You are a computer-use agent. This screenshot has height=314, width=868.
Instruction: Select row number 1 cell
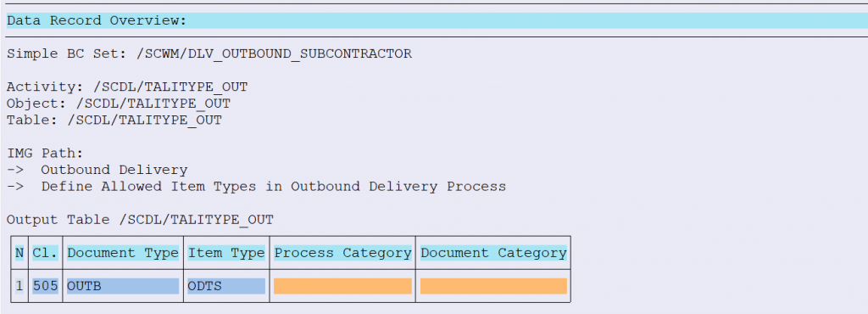click(19, 286)
